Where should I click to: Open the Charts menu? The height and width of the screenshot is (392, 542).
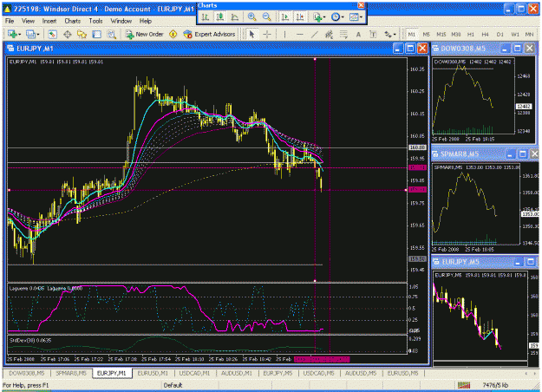(x=72, y=21)
